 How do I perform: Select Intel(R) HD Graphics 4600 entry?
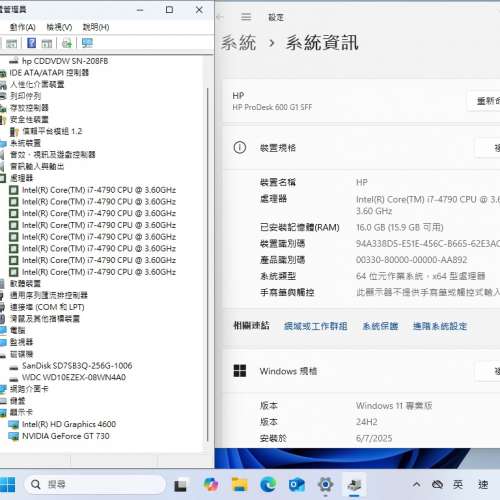(69, 424)
